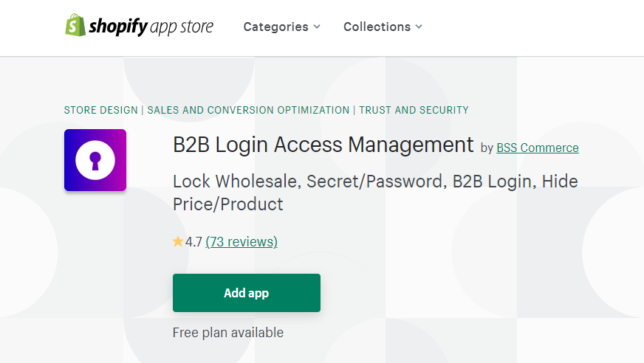The height and width of the screenshot is (363, 644).
Task: Click the 4.7 rating number
Action: (x=193, y=241)
